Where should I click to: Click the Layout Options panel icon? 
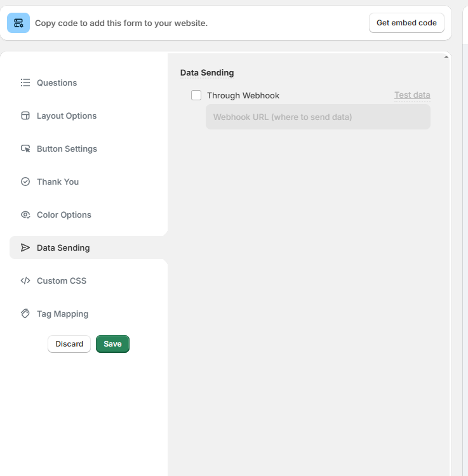[x=25, y=116]
